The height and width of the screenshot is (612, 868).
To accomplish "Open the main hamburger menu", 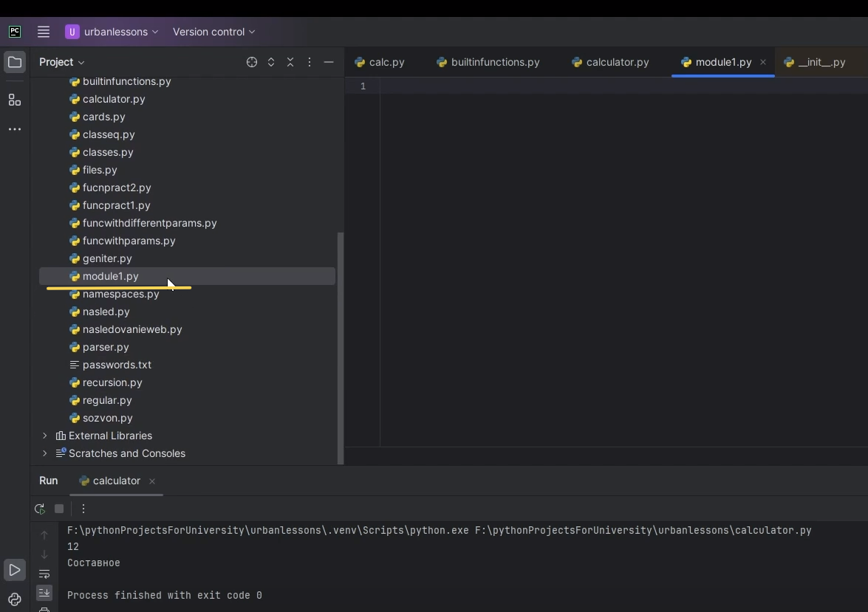I will click(43, 32).
